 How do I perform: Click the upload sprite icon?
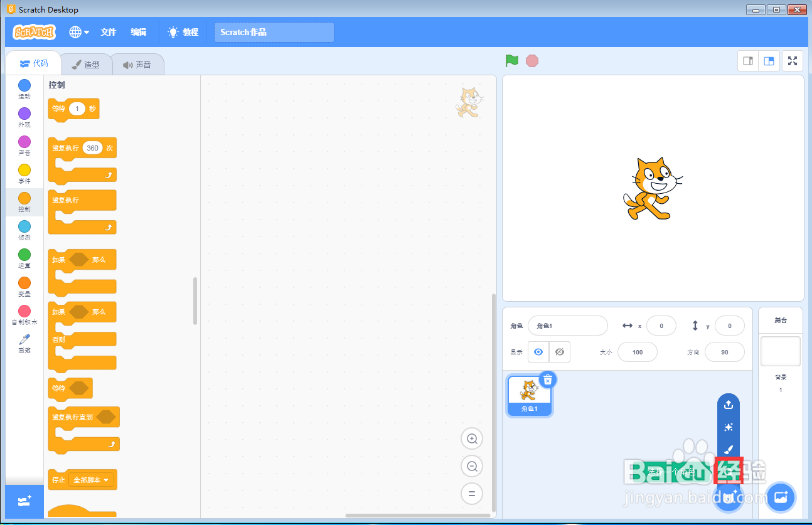pos(728,405)
